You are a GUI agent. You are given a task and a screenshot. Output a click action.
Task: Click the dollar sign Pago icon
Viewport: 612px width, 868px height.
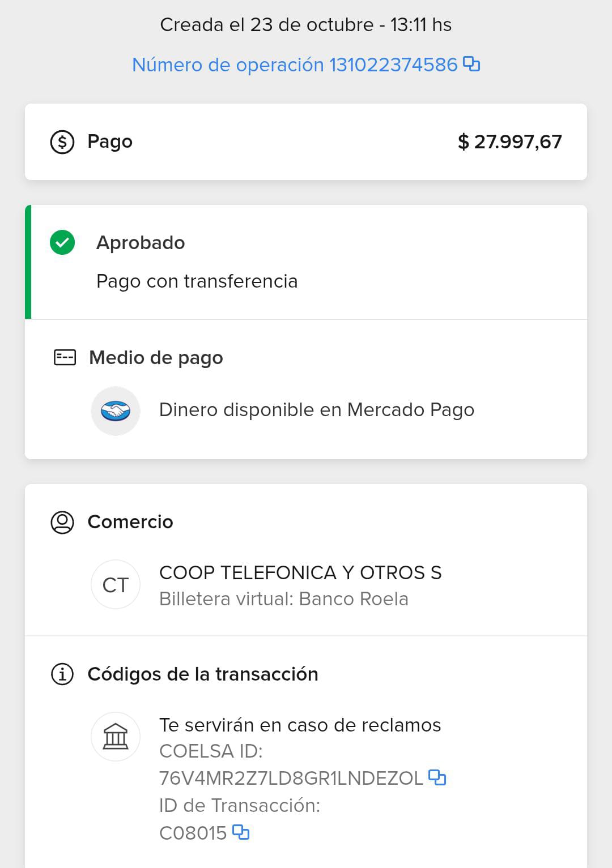[x=62, y=142]
